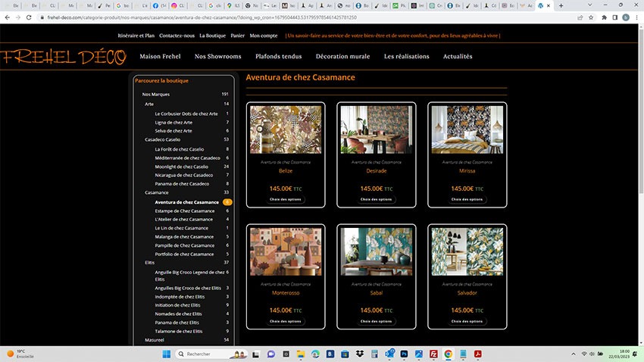
Task: Open the Microsoft Store taskbar icon
Action: 345,354
